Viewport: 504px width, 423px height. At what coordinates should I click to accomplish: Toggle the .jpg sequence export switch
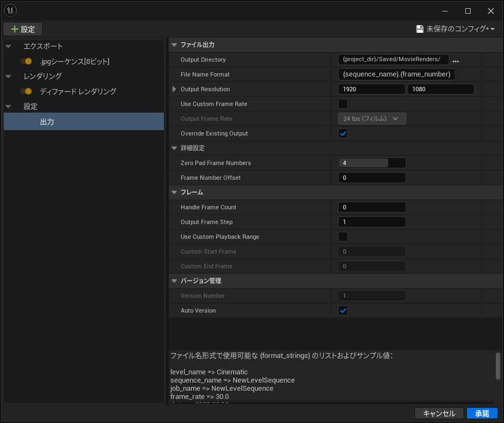point(26,62)
